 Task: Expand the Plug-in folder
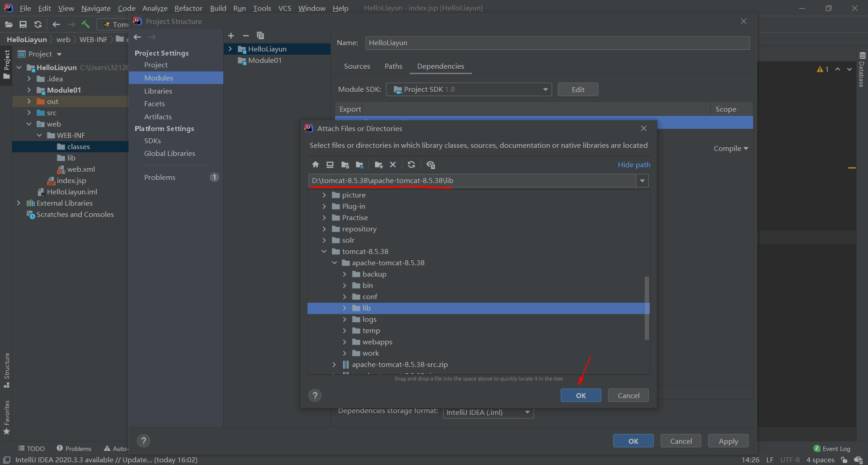324,207
